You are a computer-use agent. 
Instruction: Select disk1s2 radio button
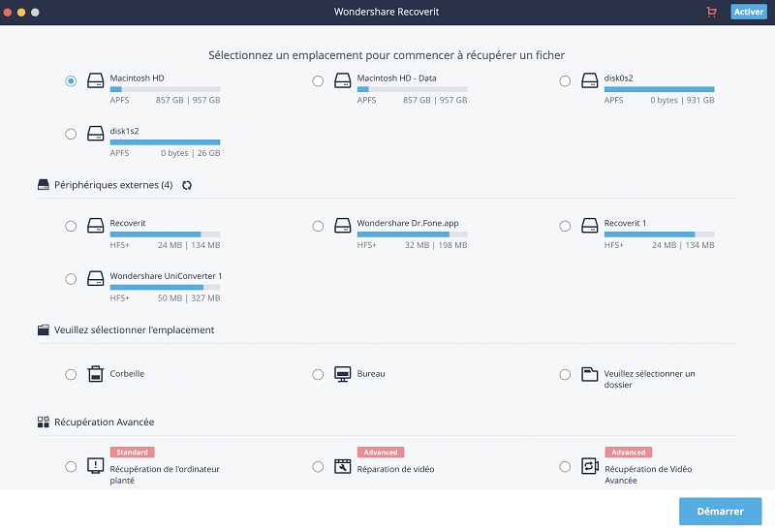(71, 134)
